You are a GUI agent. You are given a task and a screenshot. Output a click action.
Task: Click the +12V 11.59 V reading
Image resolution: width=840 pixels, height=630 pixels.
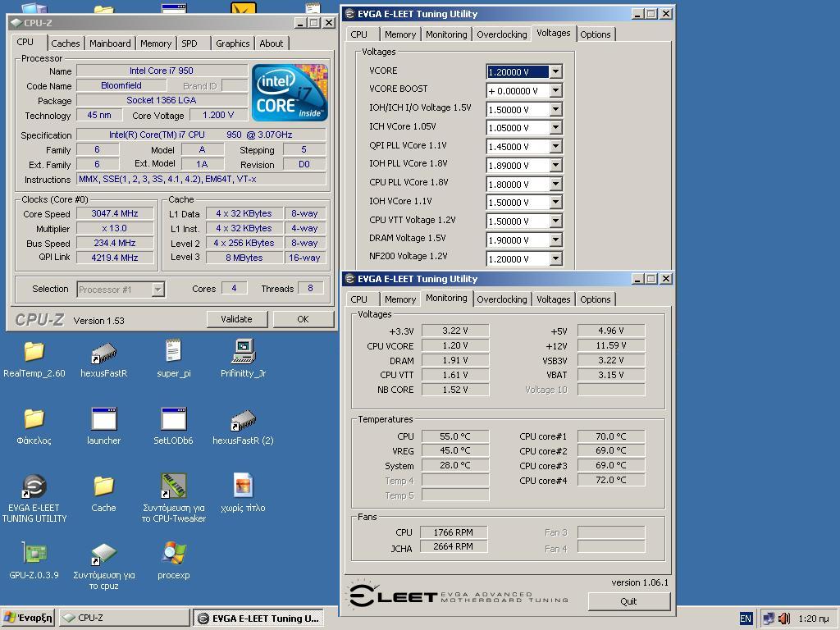point(611,345)
